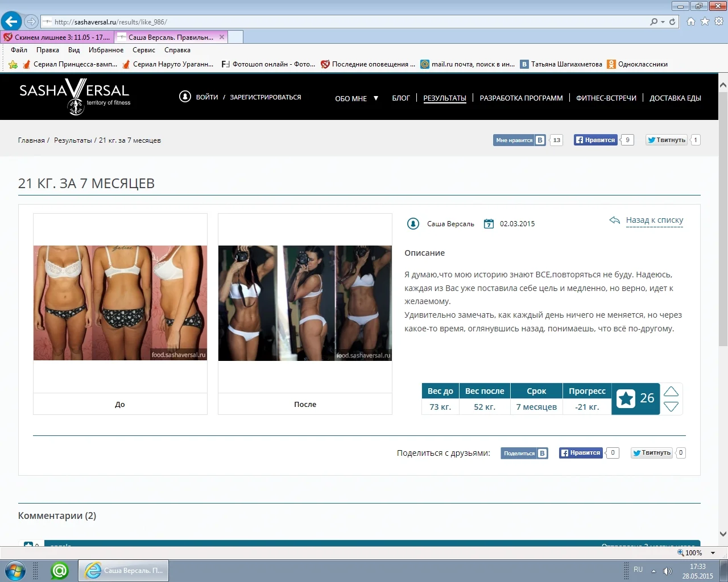728x582 pixels.
Task: Open the browser home page icon
Action: tap(691, 22)
